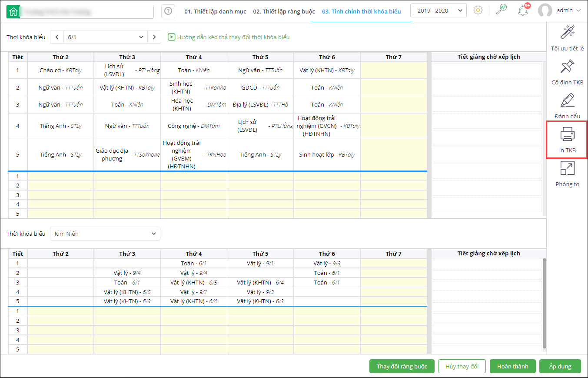Open the notifications bell icon

tap(523, 10)
